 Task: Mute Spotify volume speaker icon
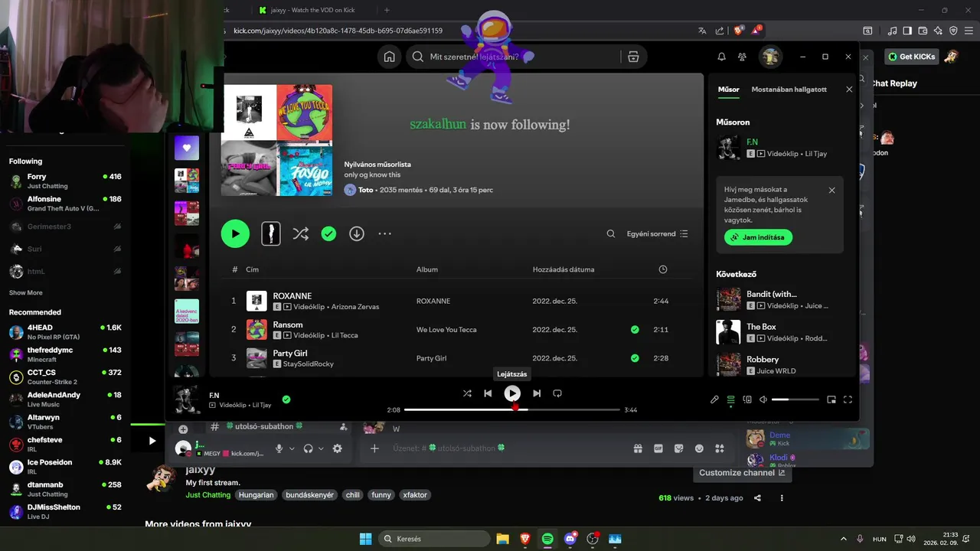click(x=763, y=399)
